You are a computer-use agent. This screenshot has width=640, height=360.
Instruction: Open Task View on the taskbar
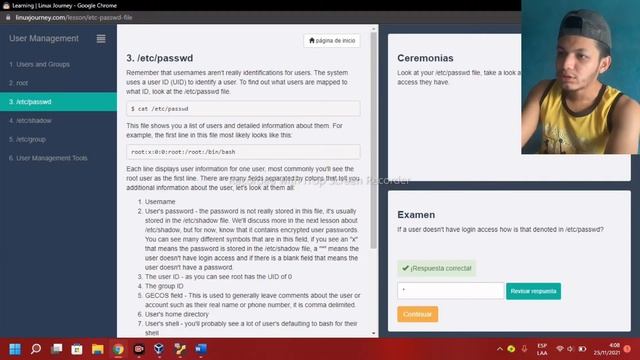[57, 349]
